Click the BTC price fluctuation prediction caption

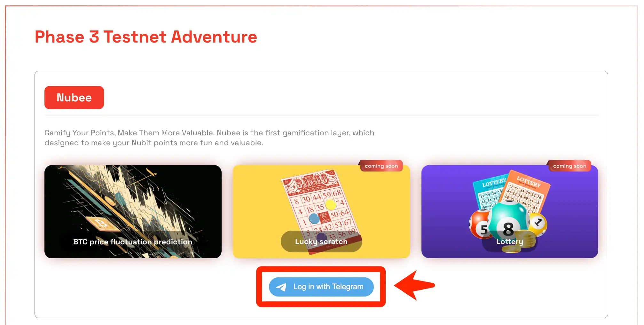click(x=133, y=242)
